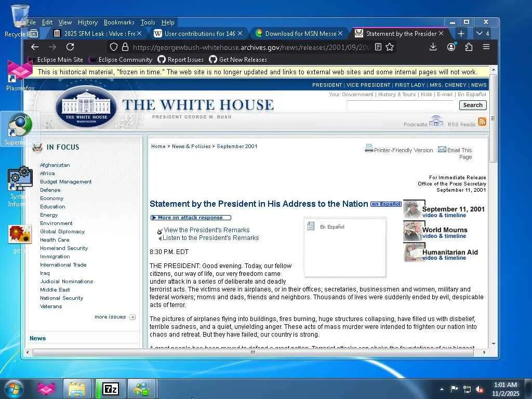Click the address bar URL
532x399 pixels.
point(251,47)
